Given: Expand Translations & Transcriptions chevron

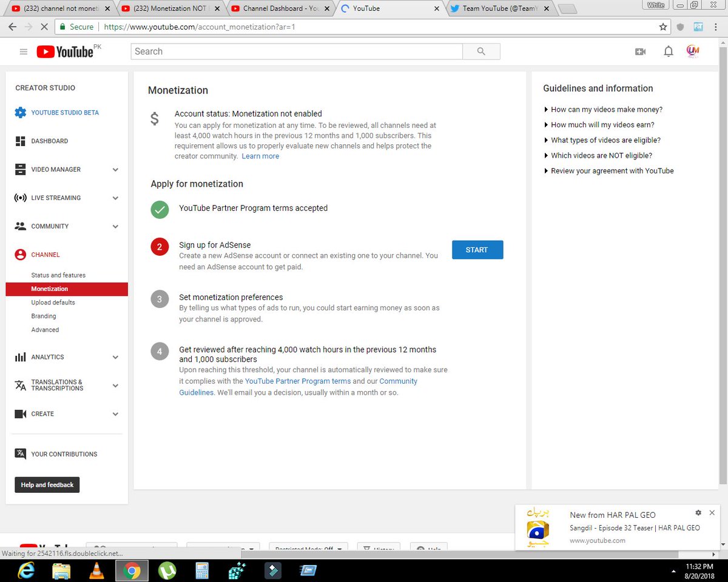Looking at the screenshot, I should click(x=115, y=386).
